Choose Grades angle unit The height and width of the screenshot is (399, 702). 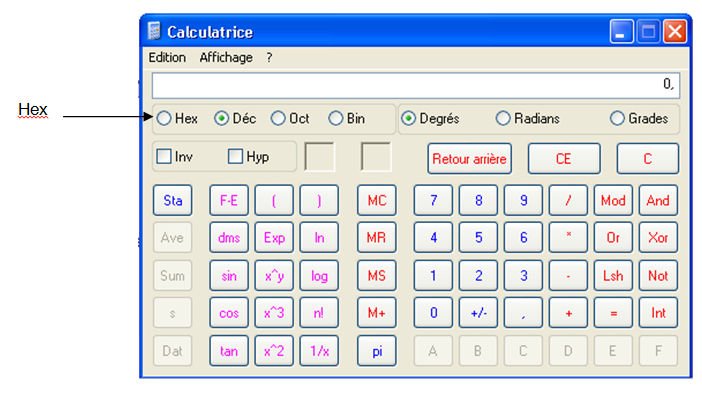click(617, 119)
